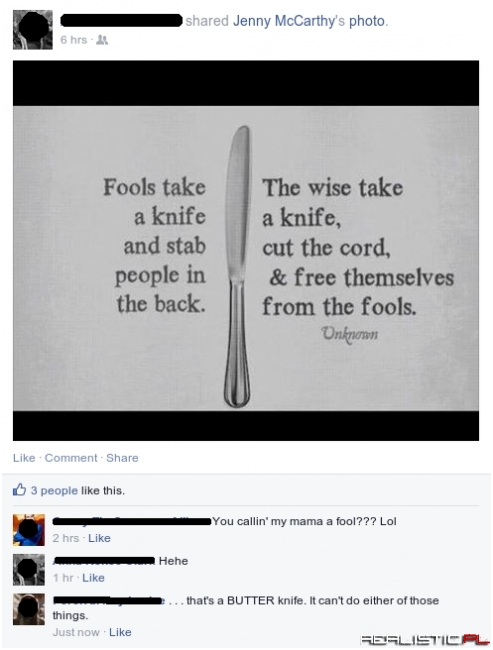
Task: Open the butter knife quote photo
Action: [x=246, y=250]
